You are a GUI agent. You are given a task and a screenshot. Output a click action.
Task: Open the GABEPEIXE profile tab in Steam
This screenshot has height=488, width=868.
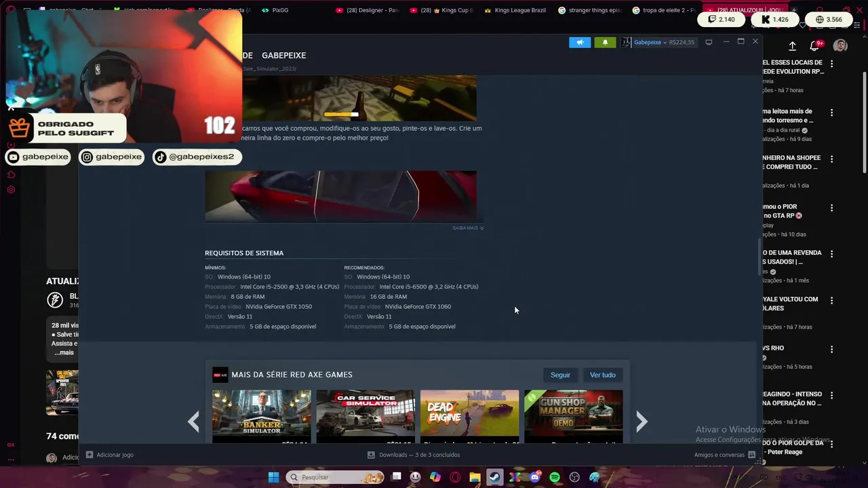(x=283, y=56)
